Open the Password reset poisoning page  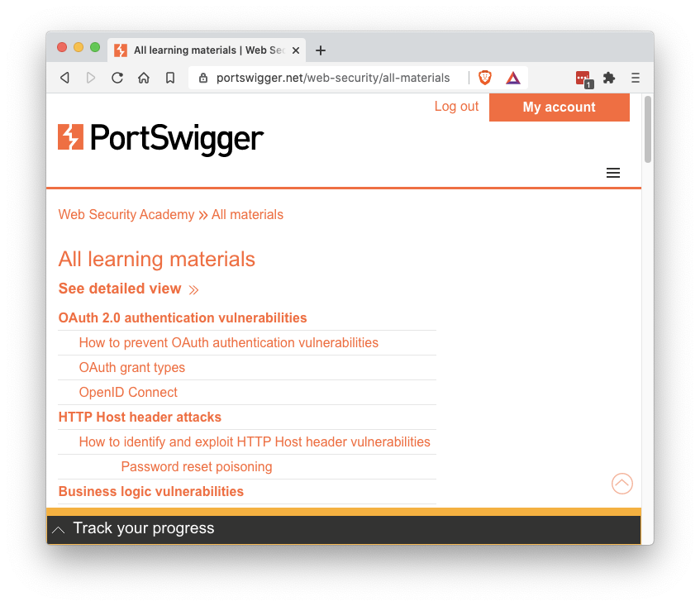tap(197, 466)
